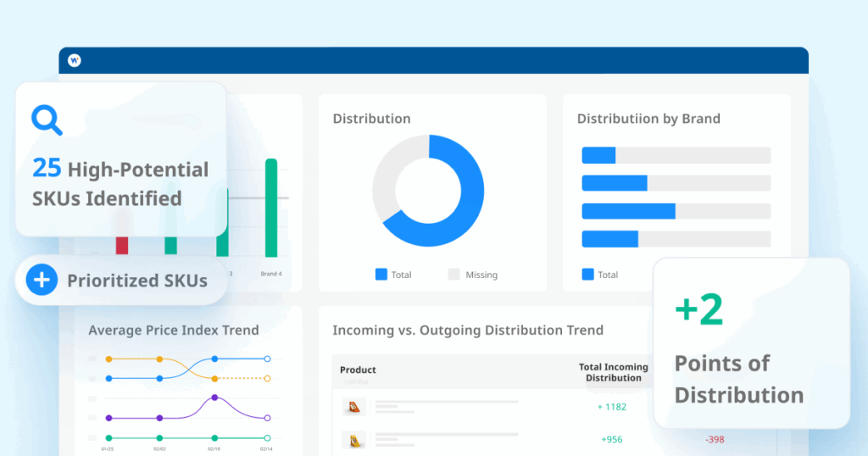Screen dimensions: 868x456
Task: Click the red product thumbnail in first row
Action: click(353, 407)
